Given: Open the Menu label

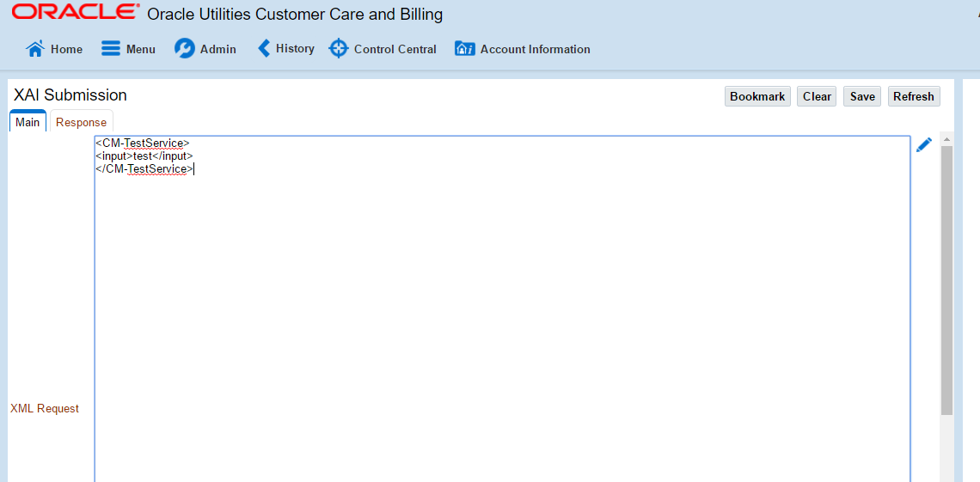Looking at the screenshot, I should [x=141, y=49].
